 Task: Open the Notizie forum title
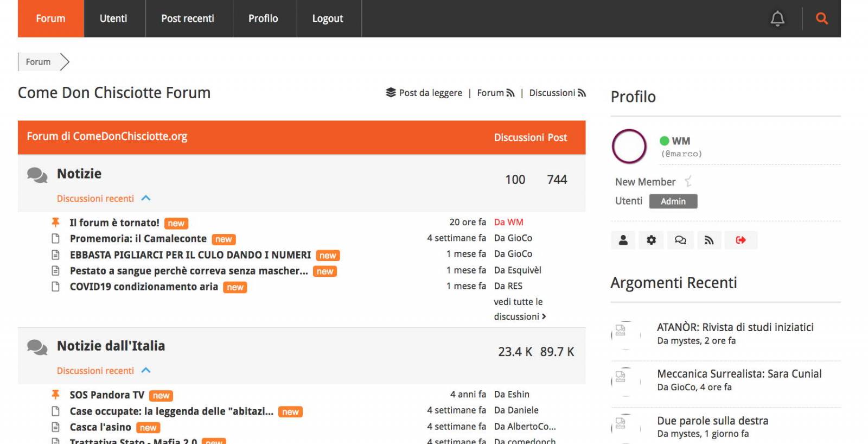(79, 174)
